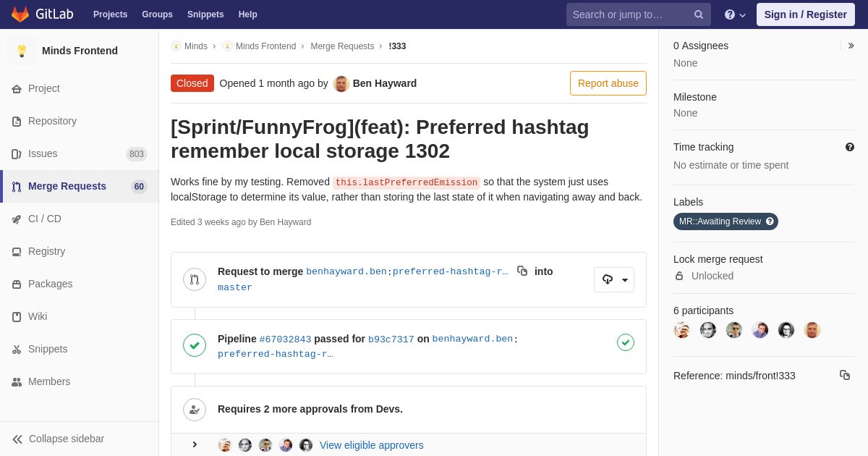Viewport: 868px width, 456px height.
Task: Click the Members people icon in sidebar
Action: tap(17, 382)
